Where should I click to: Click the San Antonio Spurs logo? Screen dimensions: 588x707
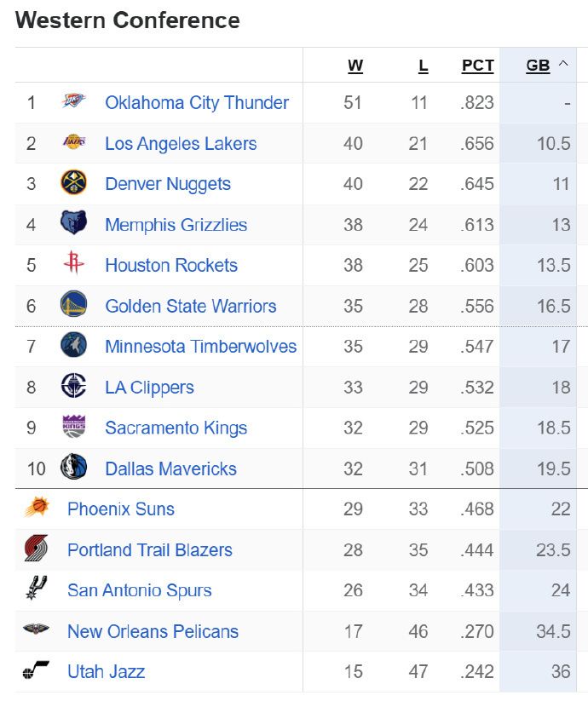37,590
